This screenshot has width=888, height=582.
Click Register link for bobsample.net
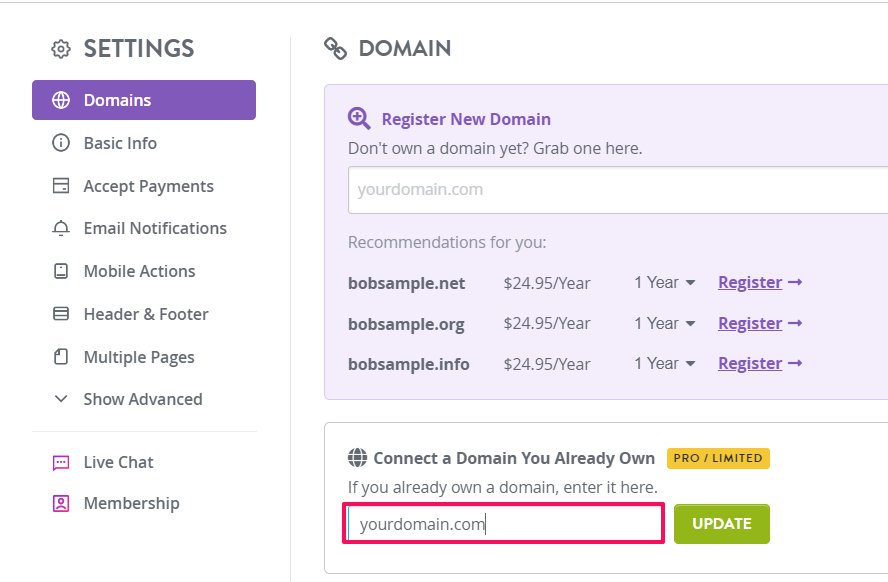point(750,283)
